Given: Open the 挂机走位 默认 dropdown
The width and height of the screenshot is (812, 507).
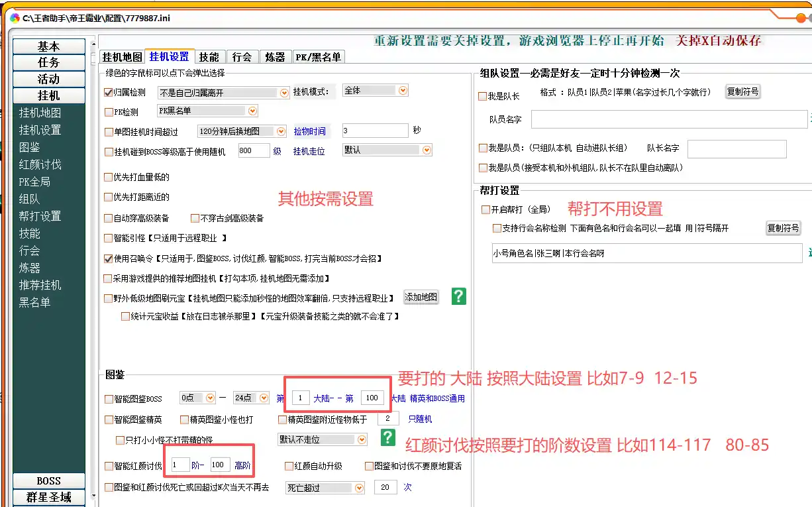Looking at the screenshot, I should [427, 150].
